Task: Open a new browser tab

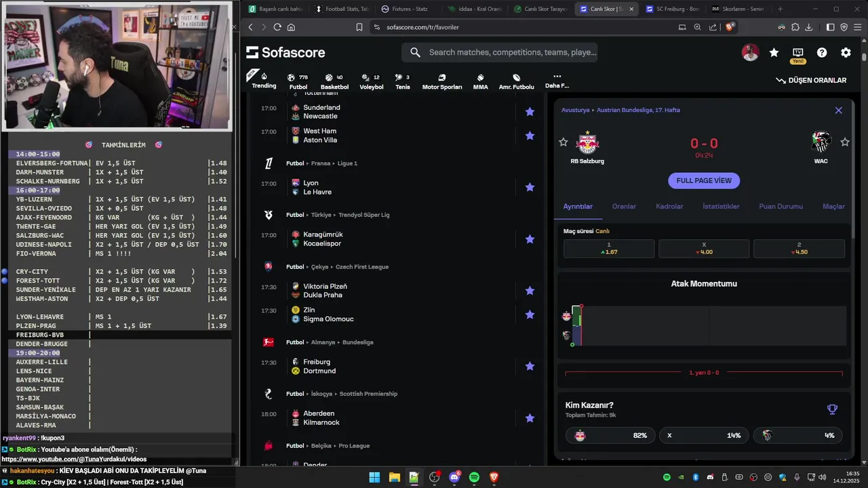Action: pyautogui.click(x=780, y=9)
